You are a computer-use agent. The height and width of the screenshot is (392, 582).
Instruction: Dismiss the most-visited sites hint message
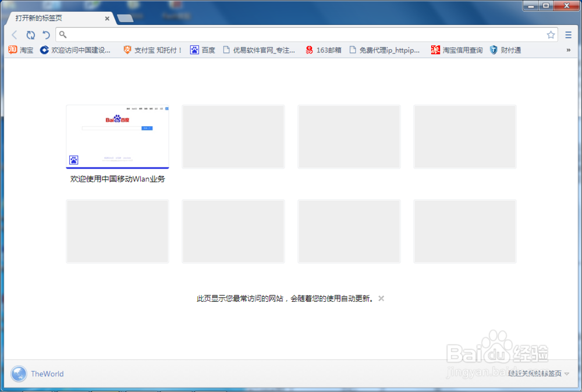[381, 298]
